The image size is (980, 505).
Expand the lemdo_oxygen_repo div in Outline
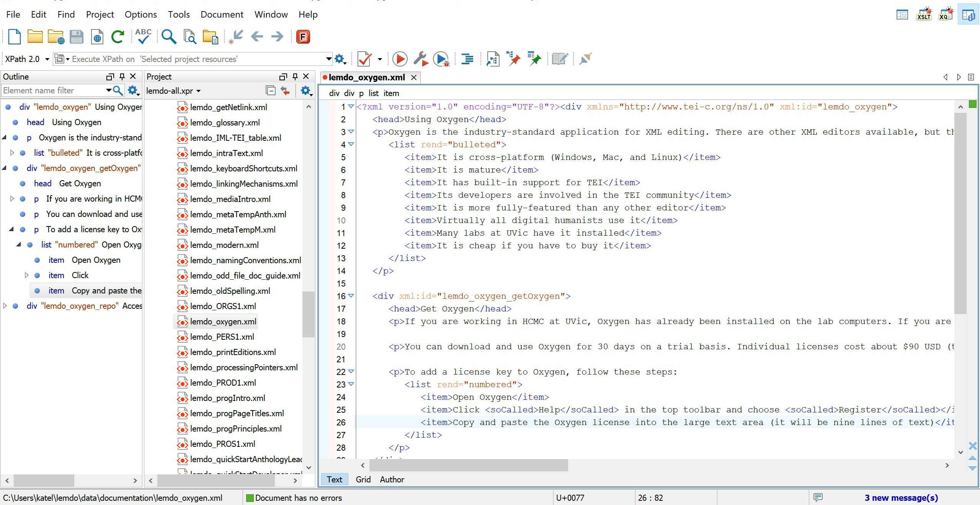coord(5,306)
